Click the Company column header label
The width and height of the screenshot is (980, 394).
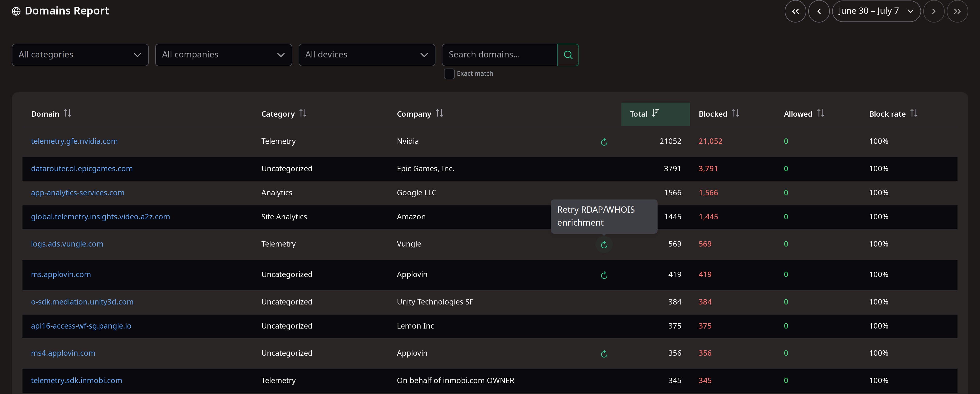click(414, 114)
